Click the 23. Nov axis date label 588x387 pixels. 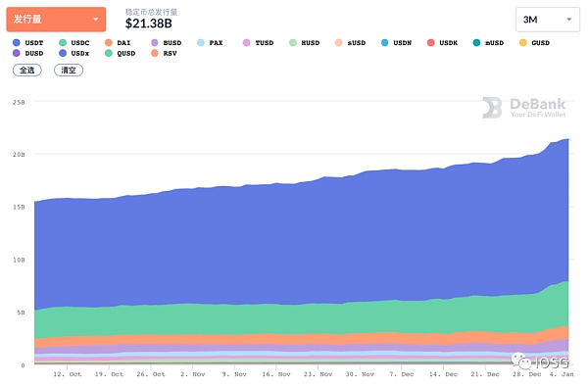point(318,374)
